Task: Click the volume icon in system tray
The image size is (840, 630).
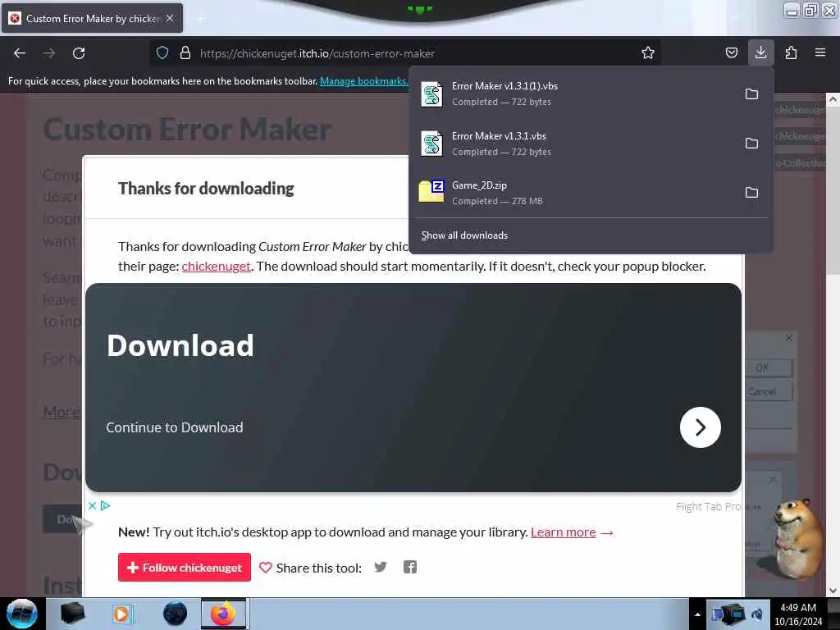Action: click(757, 615)
